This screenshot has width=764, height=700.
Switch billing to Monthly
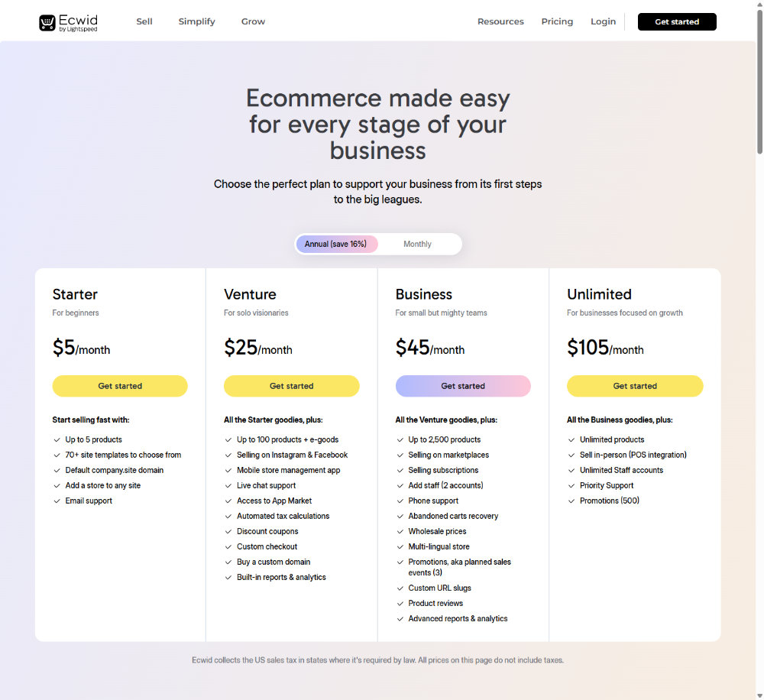click(417, 245)
